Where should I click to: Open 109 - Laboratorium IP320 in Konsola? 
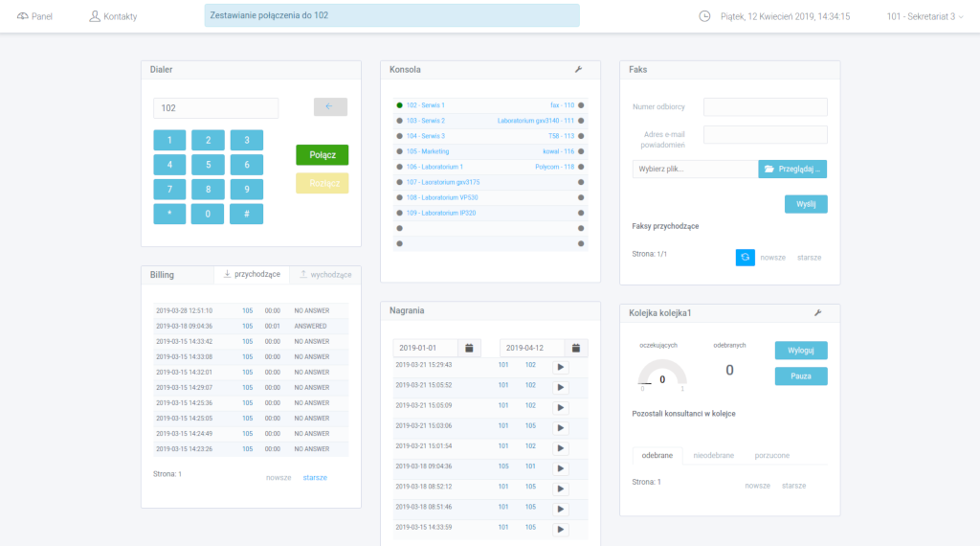click(x=441, y=213)
